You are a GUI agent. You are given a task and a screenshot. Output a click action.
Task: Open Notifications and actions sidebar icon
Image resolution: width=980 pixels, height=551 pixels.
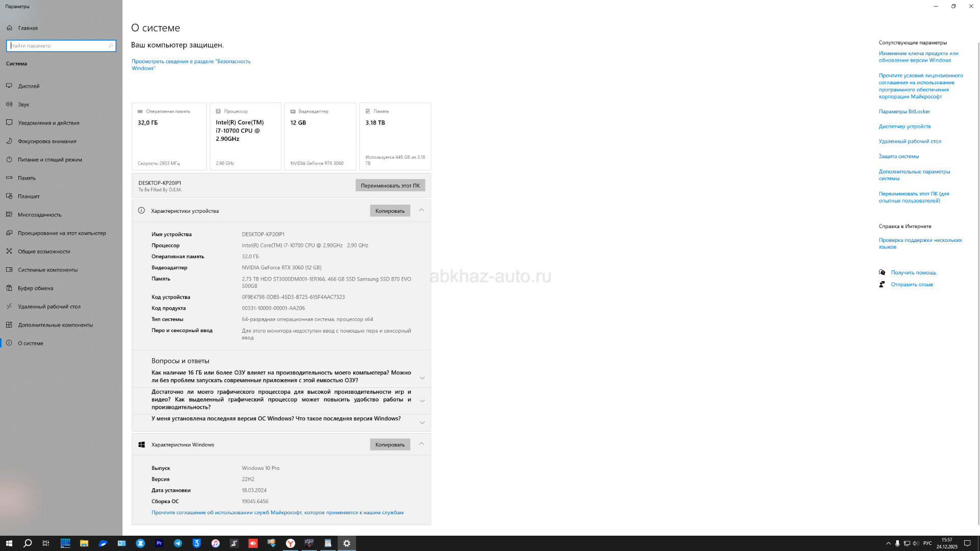pyautogui.click(x=9, y=123)
